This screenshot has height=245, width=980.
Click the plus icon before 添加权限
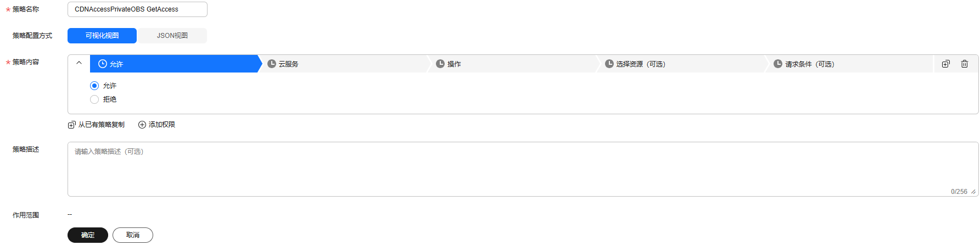(x=142, y=125)
